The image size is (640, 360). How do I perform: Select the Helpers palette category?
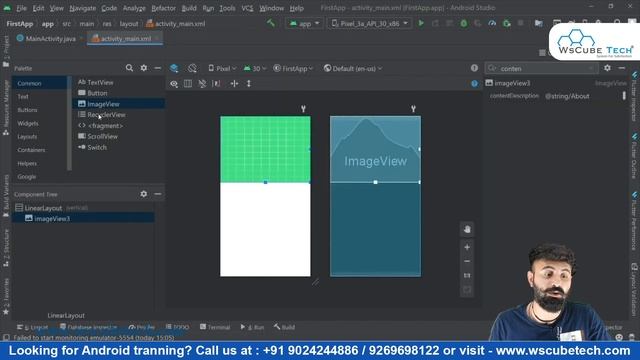point(27,164)
